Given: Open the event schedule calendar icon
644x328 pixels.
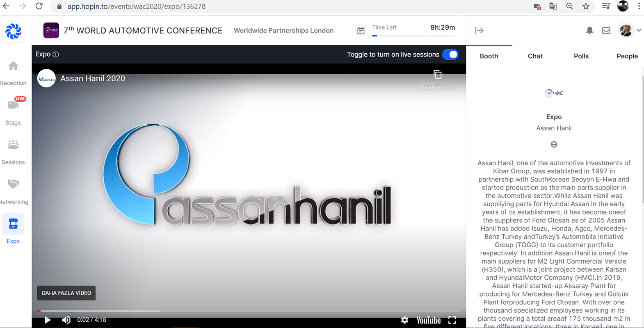Looking at the screenshot, I should (x=361, y=31).
